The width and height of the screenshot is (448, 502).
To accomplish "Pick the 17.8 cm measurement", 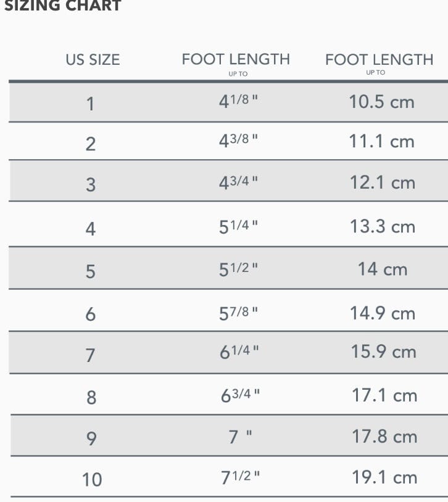I will coord(384,437).
